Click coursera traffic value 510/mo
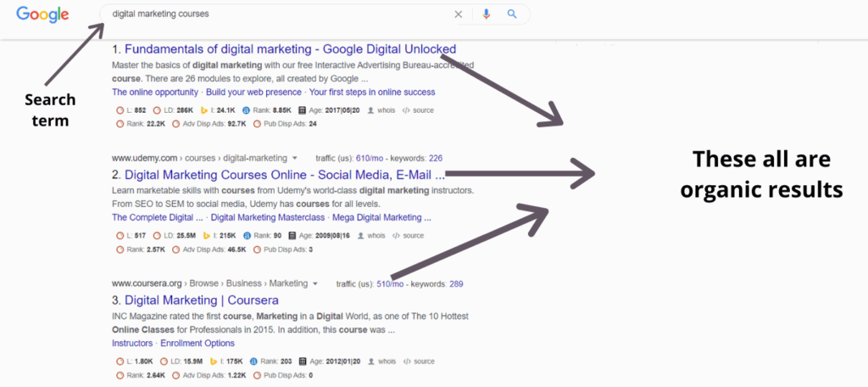Image resolution: width=868 pixels, height=387 pixels. point(390,284)
